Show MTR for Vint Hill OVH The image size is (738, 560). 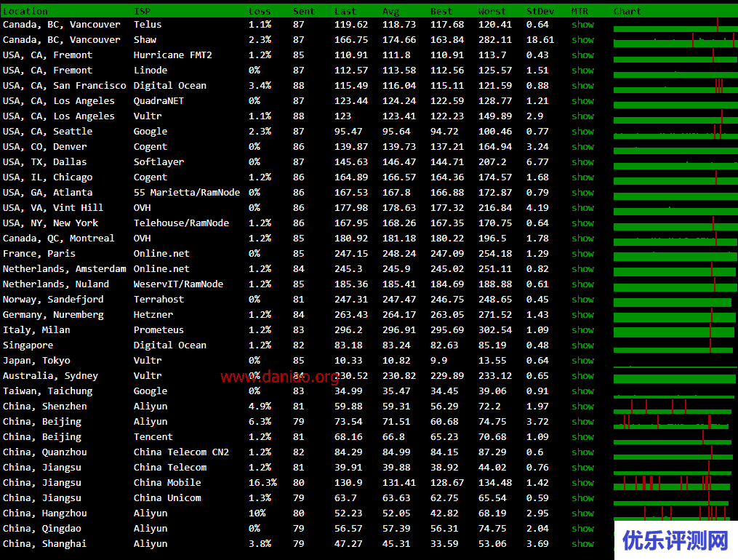click(x=582, y=208)
